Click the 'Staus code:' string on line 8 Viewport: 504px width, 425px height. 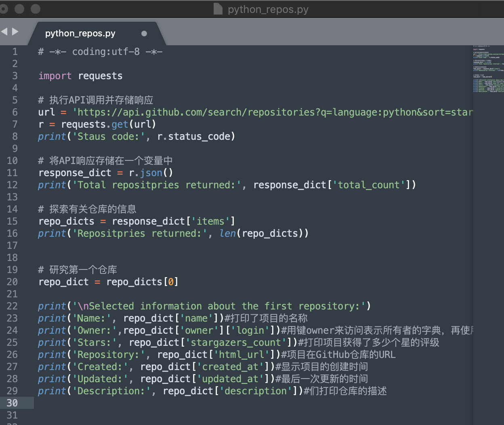coord(109,137)
